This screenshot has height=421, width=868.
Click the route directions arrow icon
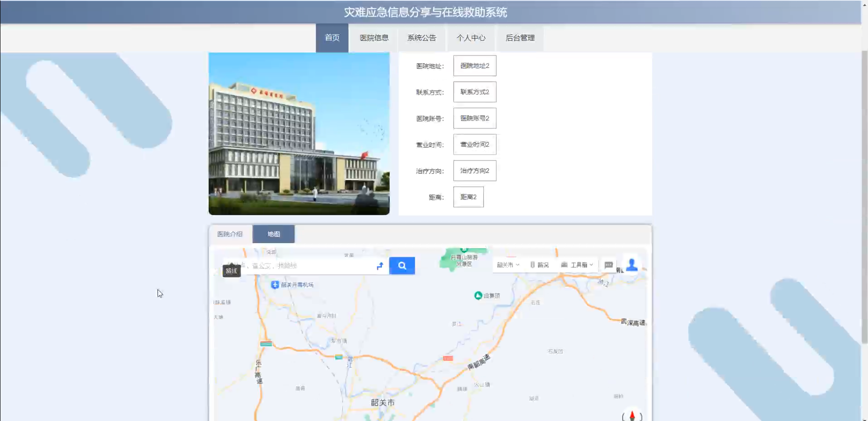click(x=380, y=266)
